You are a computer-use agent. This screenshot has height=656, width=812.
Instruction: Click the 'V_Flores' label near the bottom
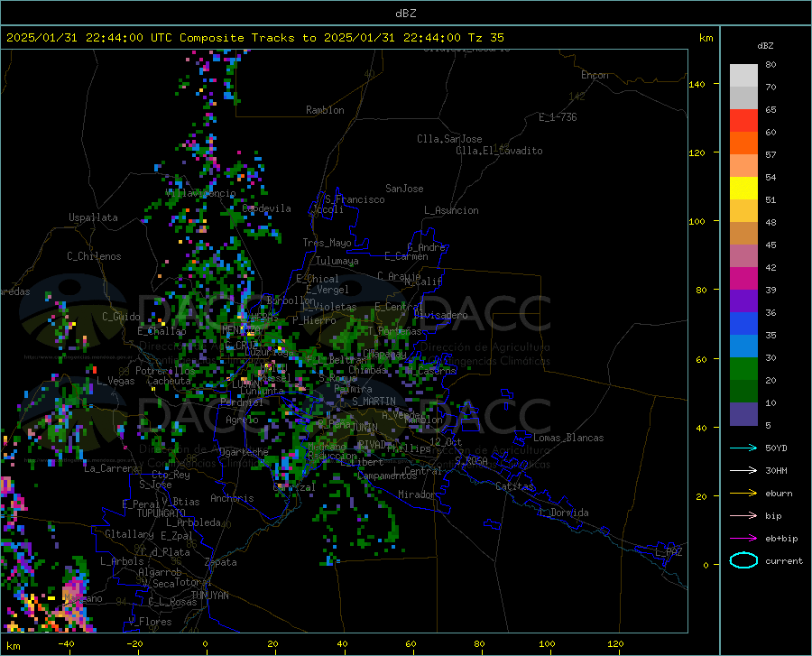pyautogui.click(x=150, y=622)
